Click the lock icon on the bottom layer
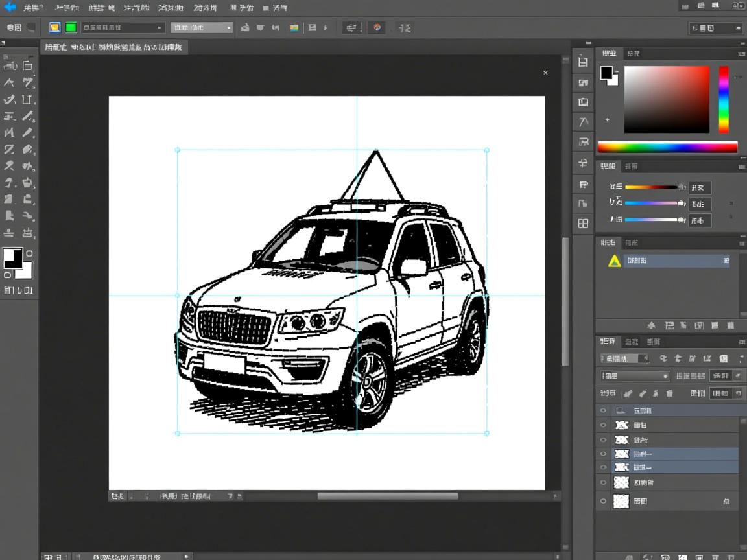The width and height of the screenshot is (747, 560). coord(726,502)
